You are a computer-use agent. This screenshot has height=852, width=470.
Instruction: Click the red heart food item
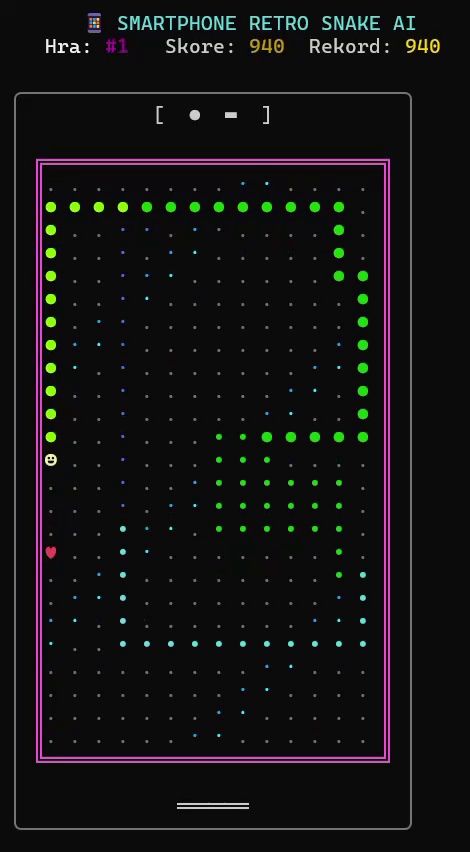pos(51,553)
